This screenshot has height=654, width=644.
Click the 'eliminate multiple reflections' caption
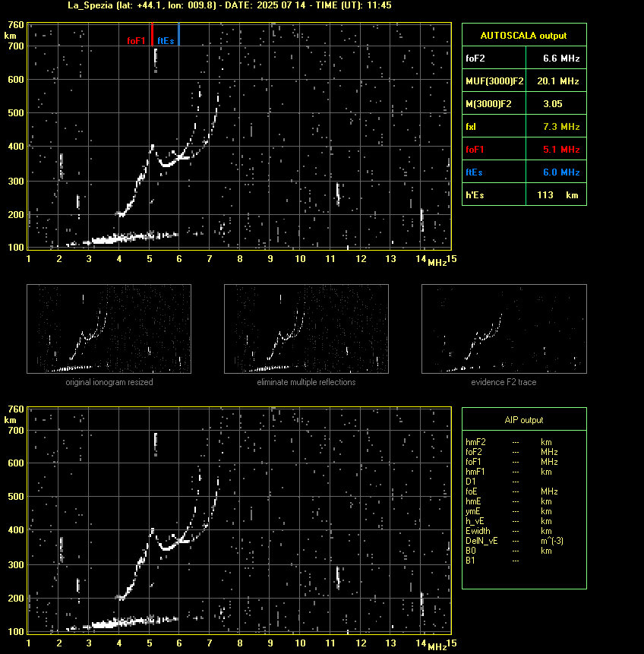click(306, 382)
